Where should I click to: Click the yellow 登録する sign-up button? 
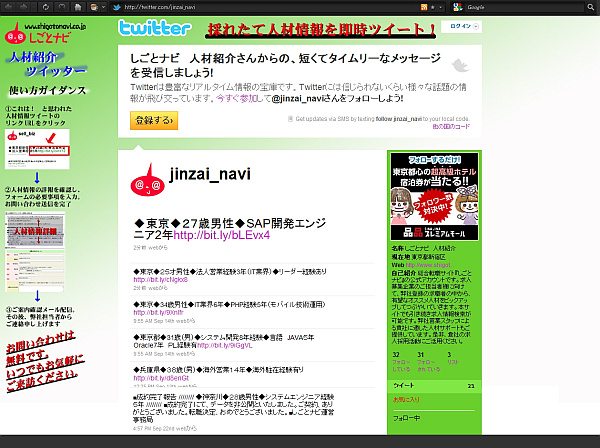point(154,121)
